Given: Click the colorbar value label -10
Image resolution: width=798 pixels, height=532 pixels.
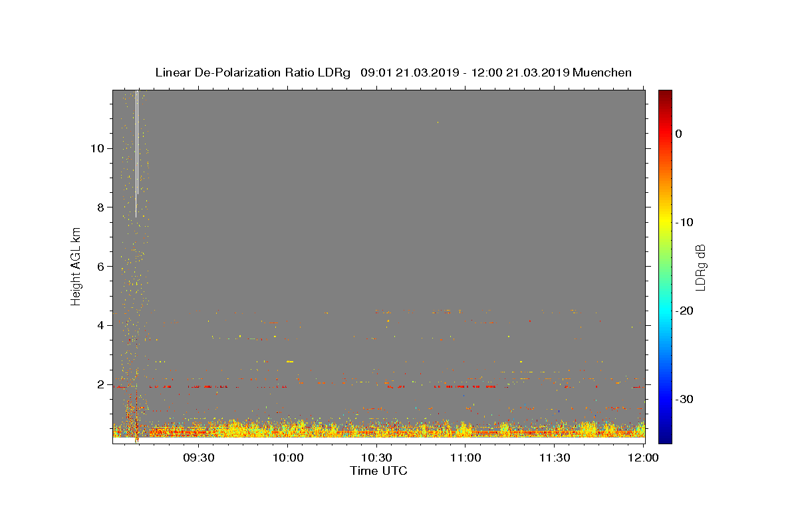Looking at the screenshot, I should (685, 222).
